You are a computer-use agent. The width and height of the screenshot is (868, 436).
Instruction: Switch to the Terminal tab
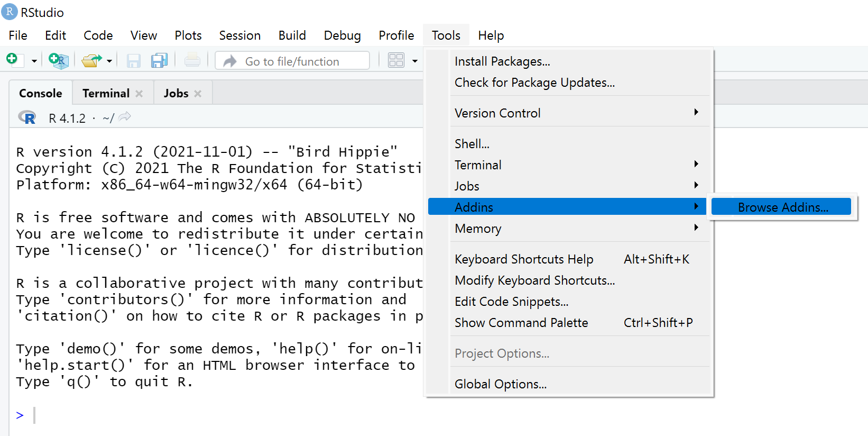(106, 94)
